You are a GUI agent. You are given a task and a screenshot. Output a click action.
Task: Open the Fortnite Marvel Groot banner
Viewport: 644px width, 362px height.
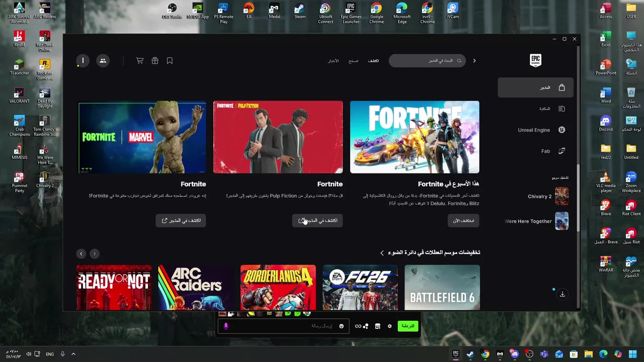[x=142, y=137]
